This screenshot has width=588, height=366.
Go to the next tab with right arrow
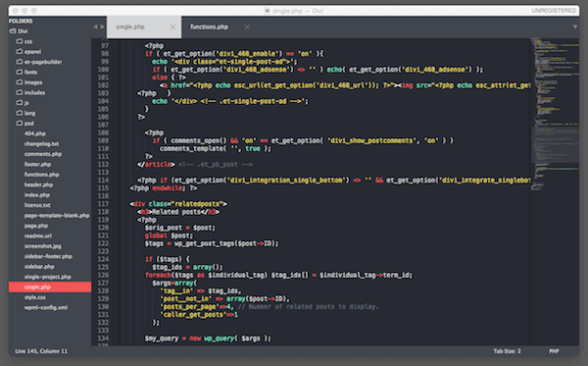click(102, 26)
